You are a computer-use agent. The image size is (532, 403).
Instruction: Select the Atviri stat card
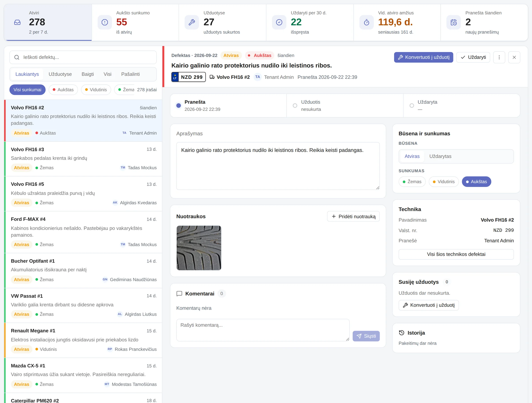[x=48, y=22]
